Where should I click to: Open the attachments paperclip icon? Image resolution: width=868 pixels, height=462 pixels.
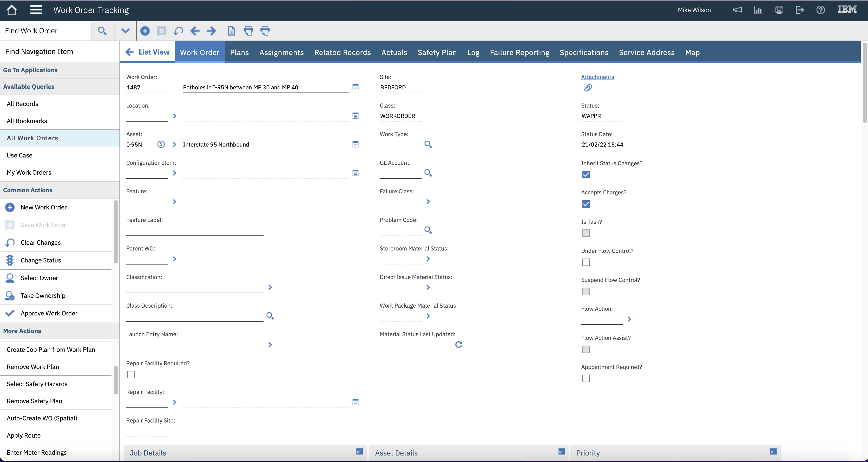coord(588,88)
